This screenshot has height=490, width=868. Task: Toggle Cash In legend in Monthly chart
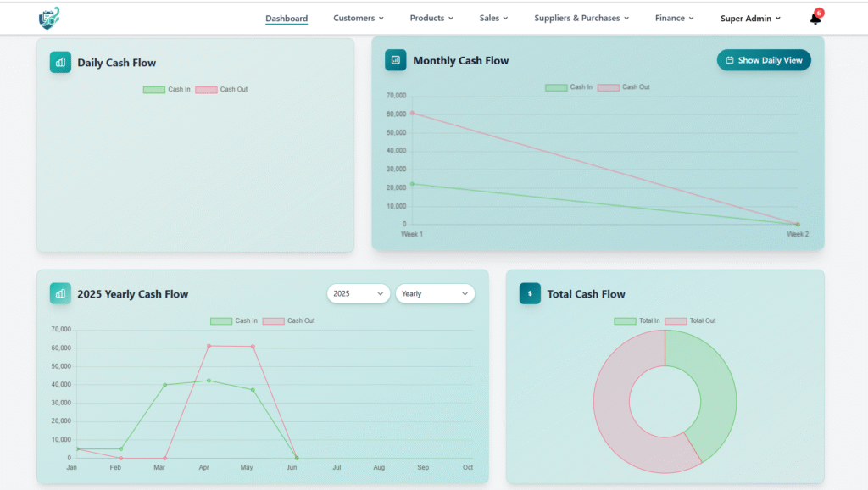point(569,87)
